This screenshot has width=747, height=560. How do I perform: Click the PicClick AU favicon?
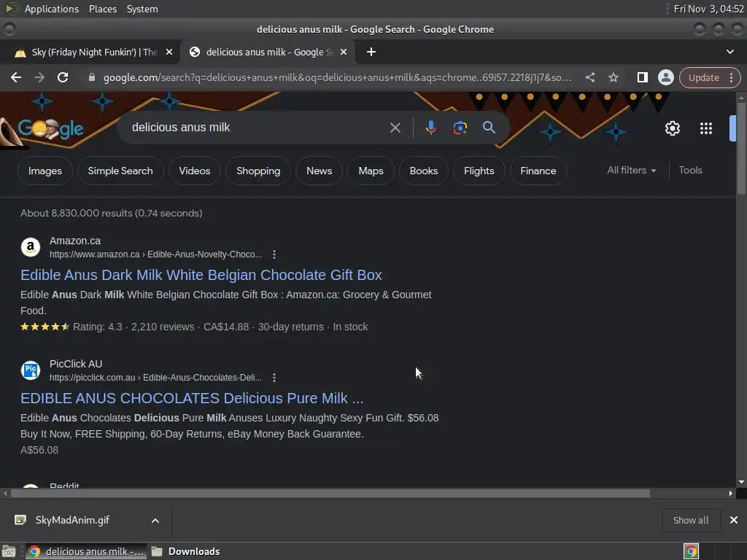(x=31, y=370)
